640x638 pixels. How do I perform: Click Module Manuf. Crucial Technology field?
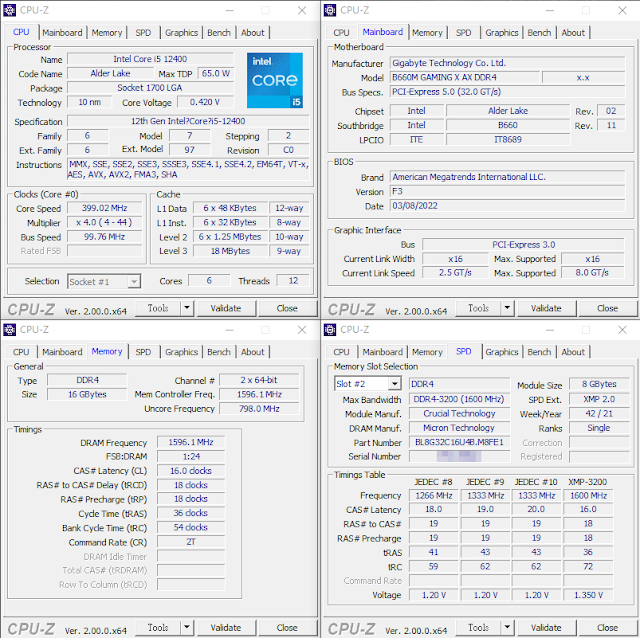tap(459, 413)
